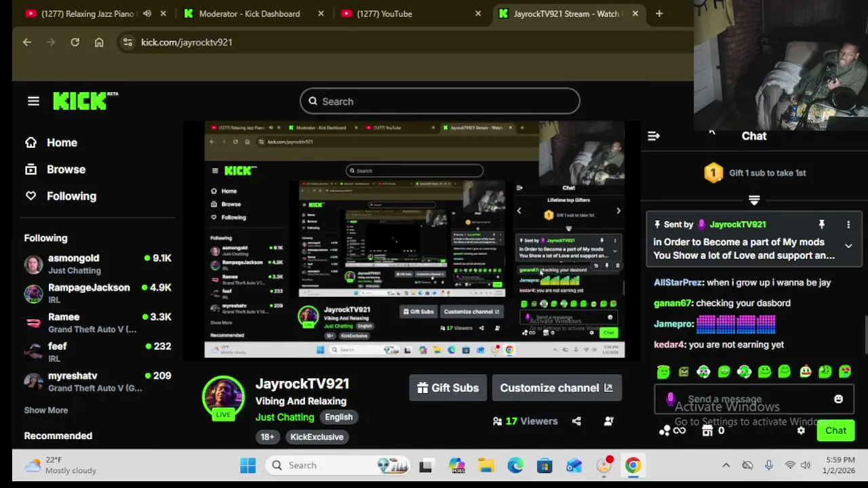Click the KICK logo
Screen dimensions: 868x488
(81, 101)
